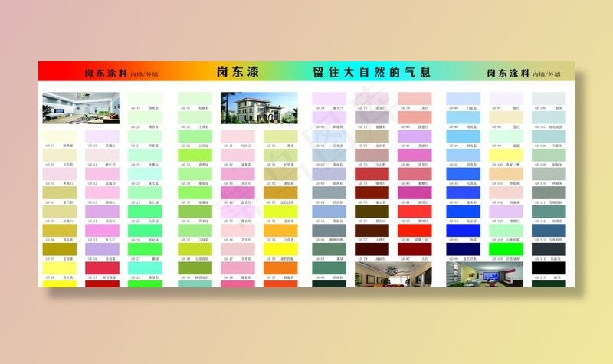Pick the GD 48 rose pink swatch

point(238,267)
